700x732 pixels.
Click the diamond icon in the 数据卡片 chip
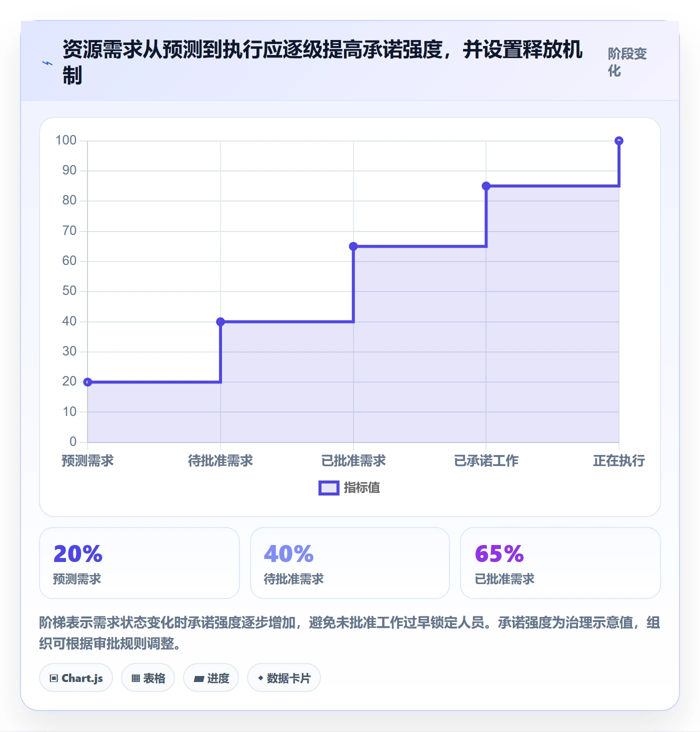pos(260,678)
